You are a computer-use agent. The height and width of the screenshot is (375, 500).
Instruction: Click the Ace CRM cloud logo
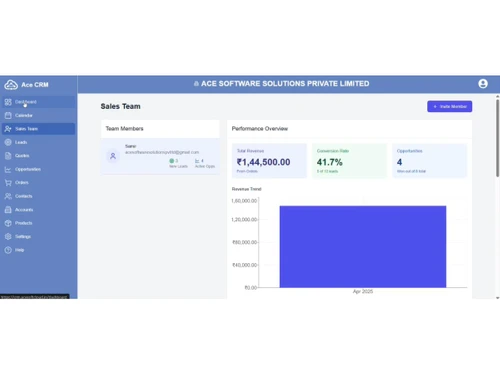click(11, 85)
